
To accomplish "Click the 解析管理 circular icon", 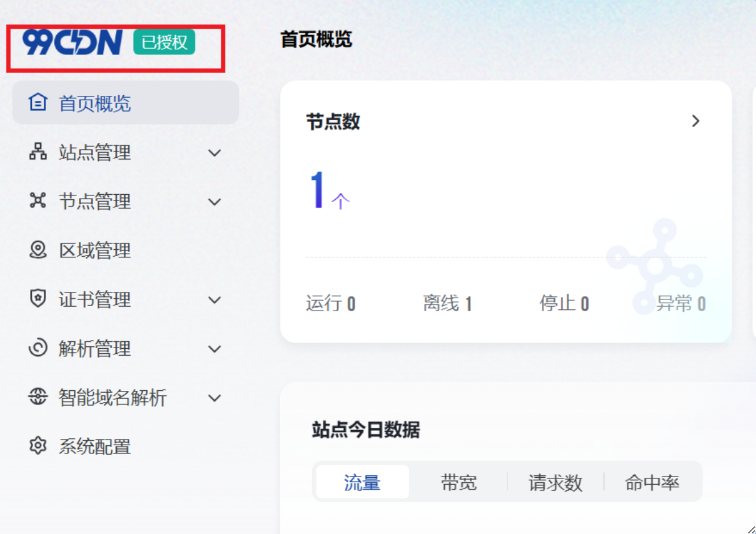I will [38, 348].
